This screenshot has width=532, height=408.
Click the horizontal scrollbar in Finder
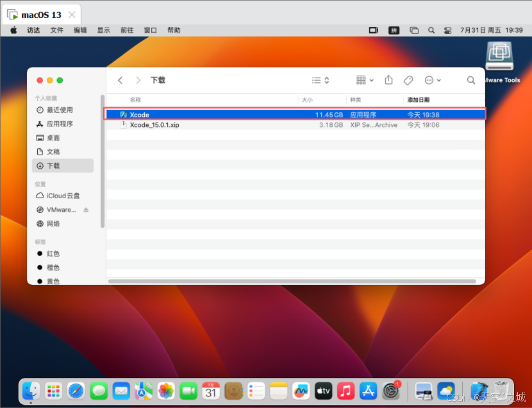point(292,281)
